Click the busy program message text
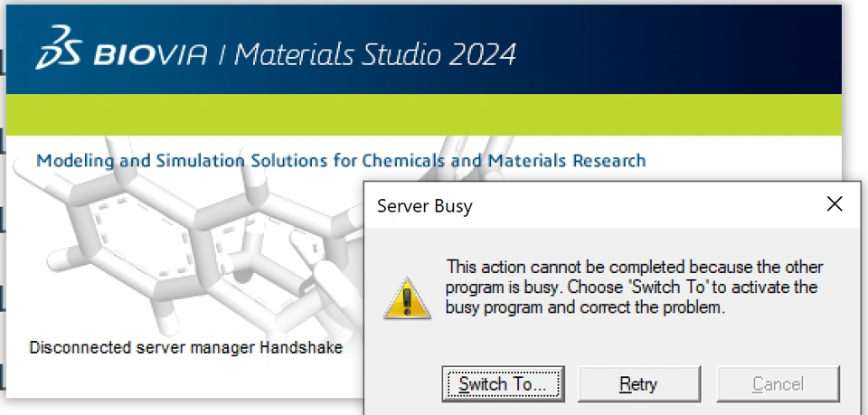868x415 pixels. tap(635, 287)
